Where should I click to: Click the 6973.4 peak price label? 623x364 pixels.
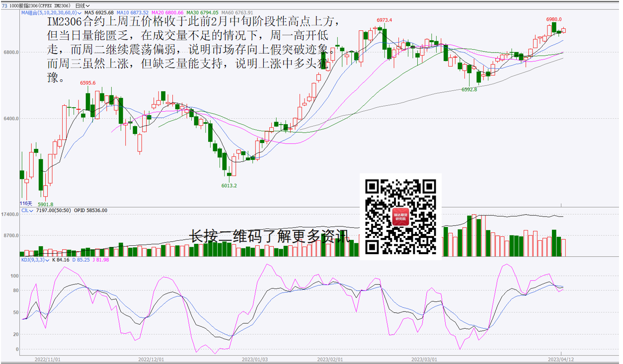(x=384, y=20)
